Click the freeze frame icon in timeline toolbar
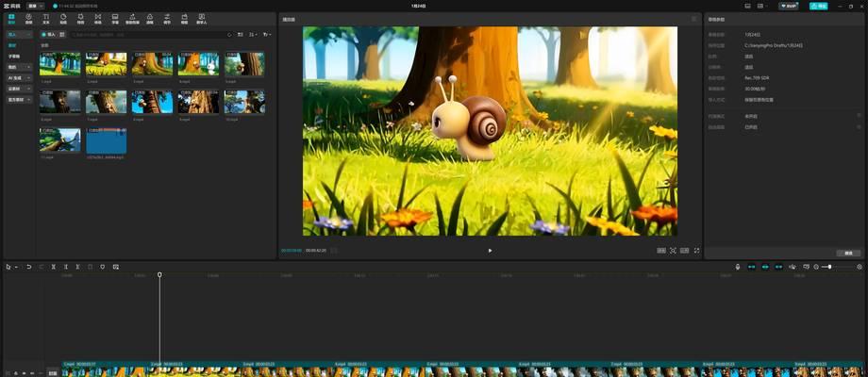Viewport: 868px width, 377px height. pyautogui.click(x=116, y=267)
